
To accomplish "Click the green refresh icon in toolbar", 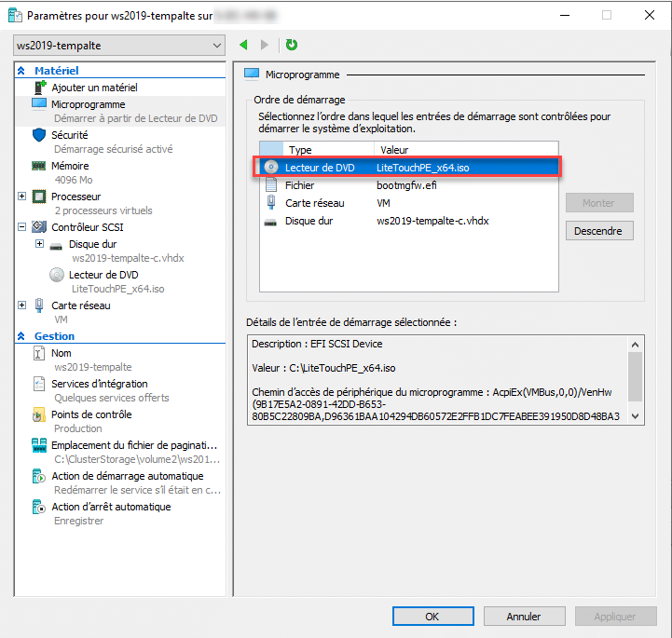I will pyautogui.click(x=292, y=45).
